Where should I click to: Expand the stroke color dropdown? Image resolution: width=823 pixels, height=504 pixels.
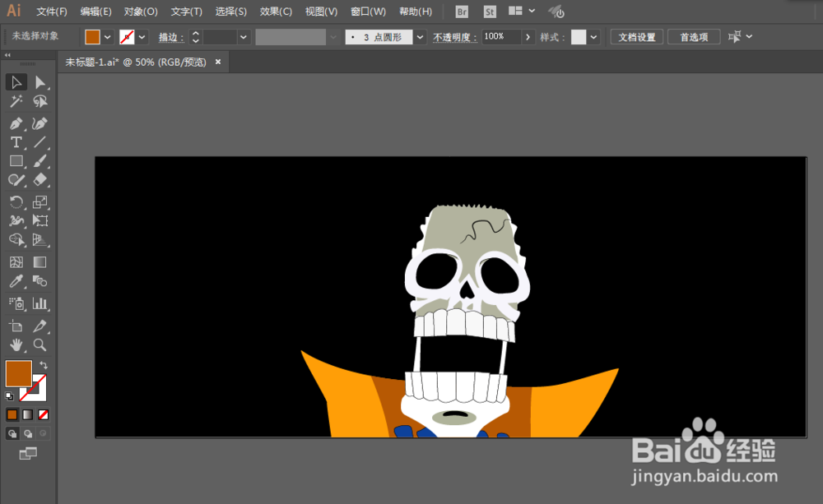pos(142,37)
